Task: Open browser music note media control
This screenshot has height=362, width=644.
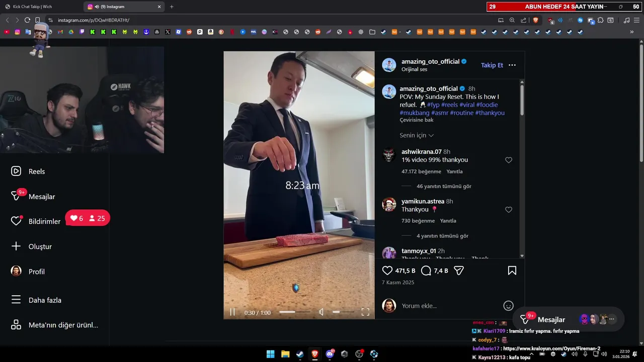Action: (626, 20)
